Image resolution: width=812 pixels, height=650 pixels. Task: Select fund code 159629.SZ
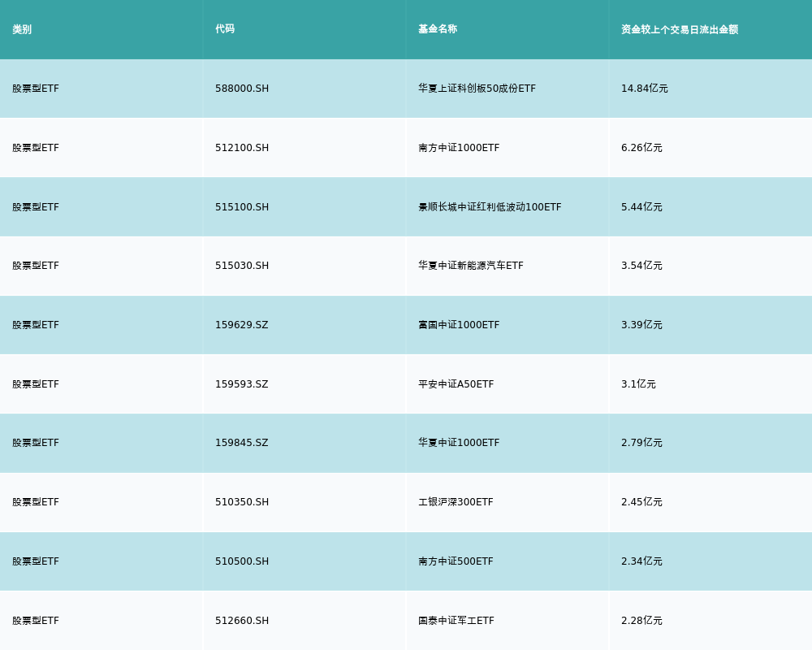point(241,325)
